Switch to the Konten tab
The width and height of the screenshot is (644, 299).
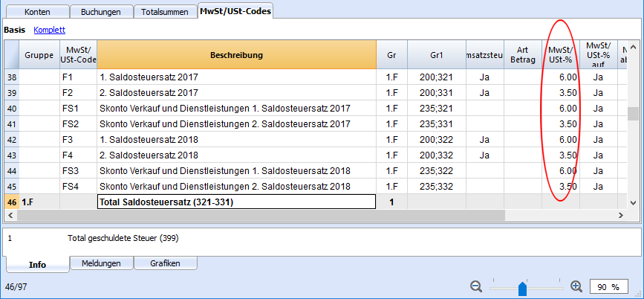[x=37, y=12]
